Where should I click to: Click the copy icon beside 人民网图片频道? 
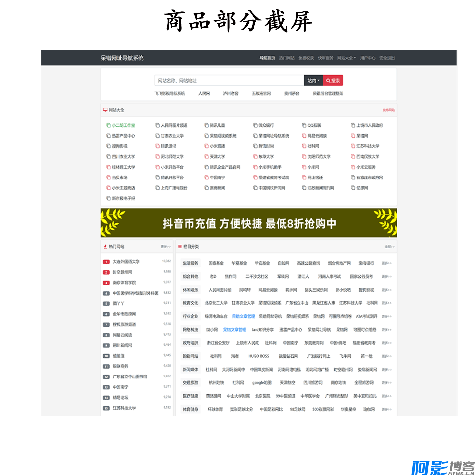pyautogui.click(x=157, y=125)
